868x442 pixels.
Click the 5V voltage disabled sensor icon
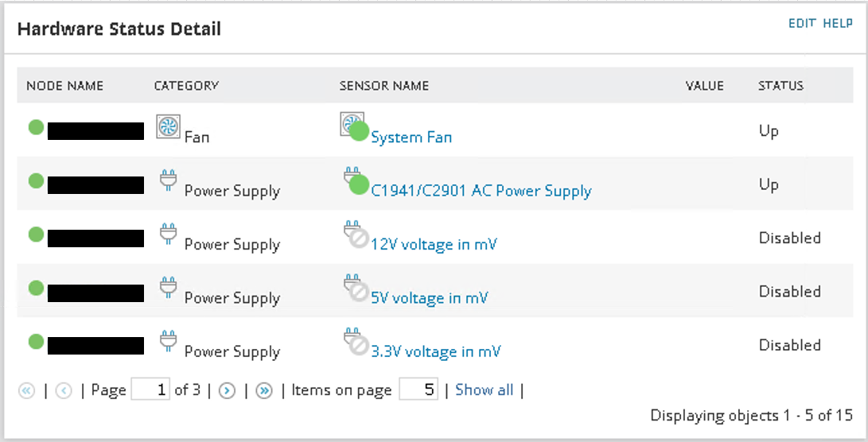(x=353, y=289)
